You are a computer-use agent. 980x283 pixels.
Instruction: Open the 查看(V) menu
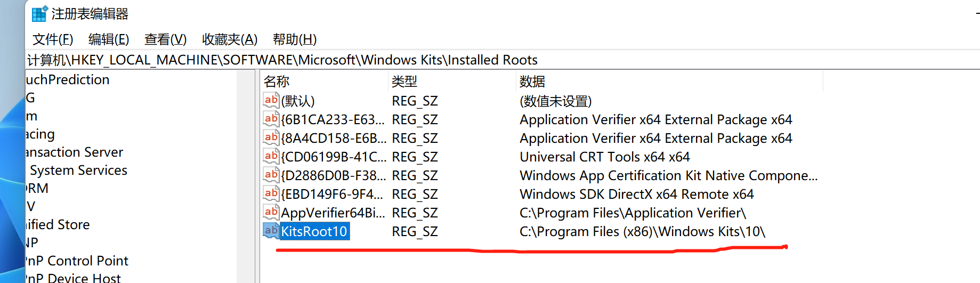(x=165, y=39)
